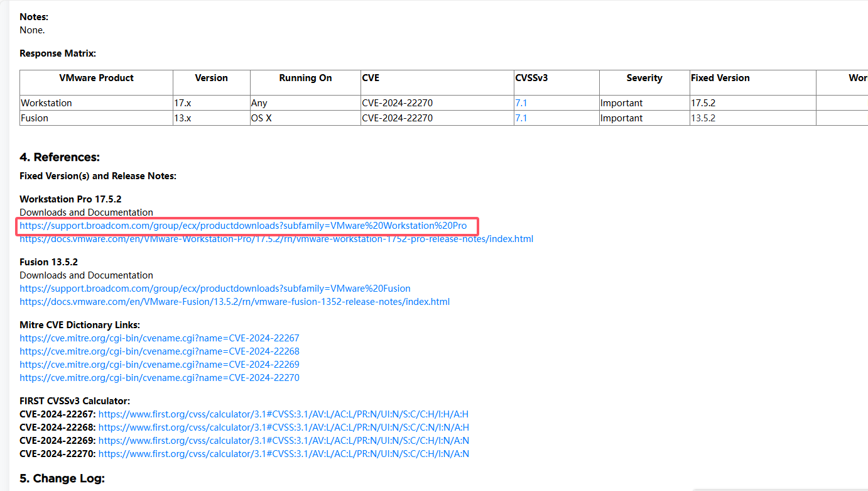
Task: Click Important severity cell in Fusion row
Action: (x=644, y=118)
